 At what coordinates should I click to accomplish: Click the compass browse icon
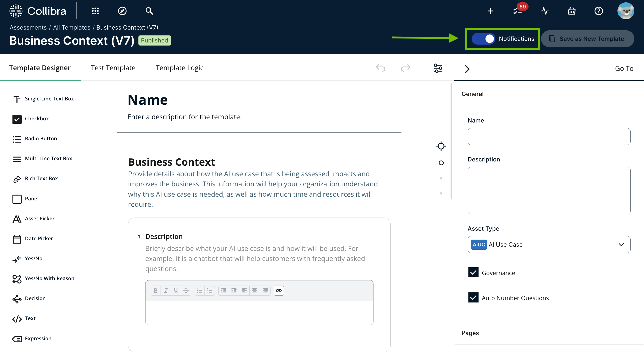(x=122, y=11)
